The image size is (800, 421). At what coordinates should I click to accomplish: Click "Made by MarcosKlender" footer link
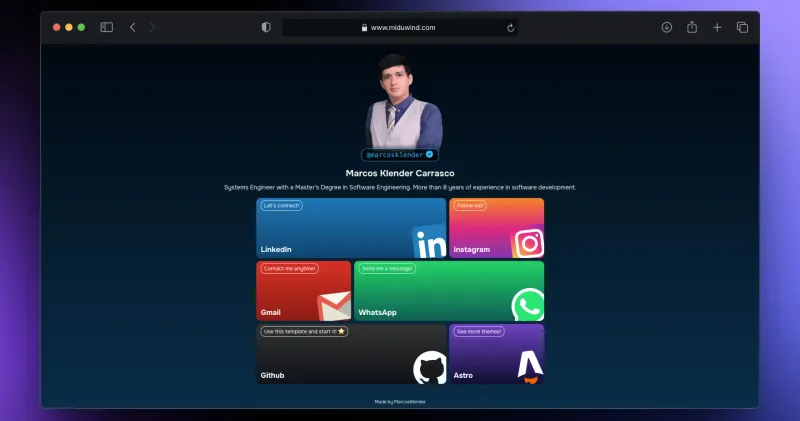400,401
